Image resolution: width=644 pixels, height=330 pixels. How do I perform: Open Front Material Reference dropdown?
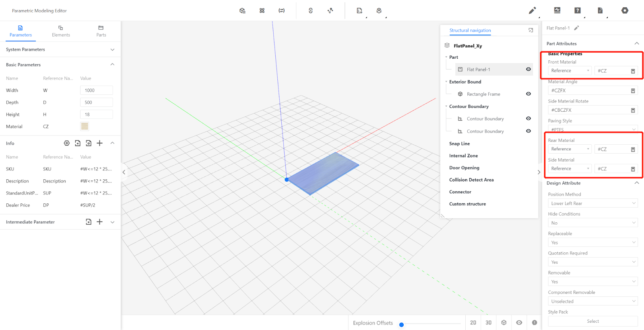570,71
